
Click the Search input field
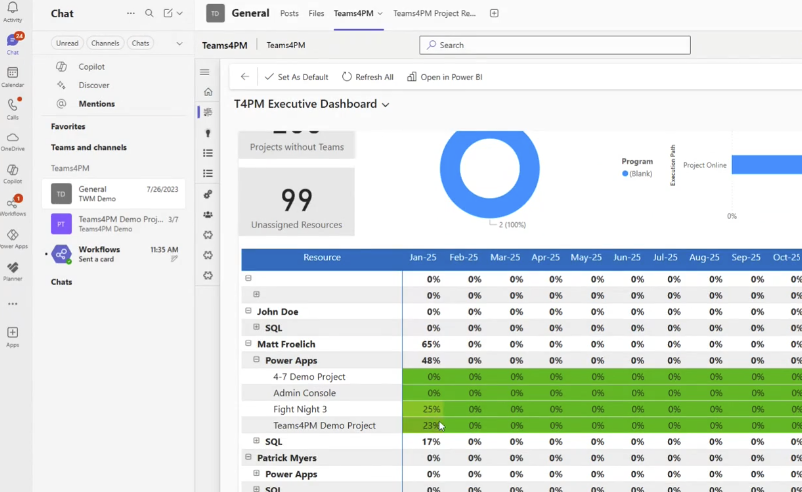(555, 45)
